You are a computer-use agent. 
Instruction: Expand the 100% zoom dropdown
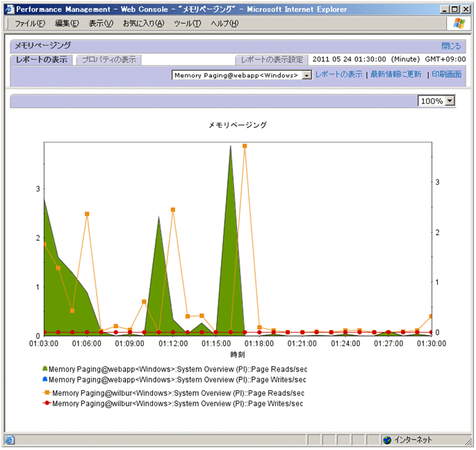[x=450, y=101]
